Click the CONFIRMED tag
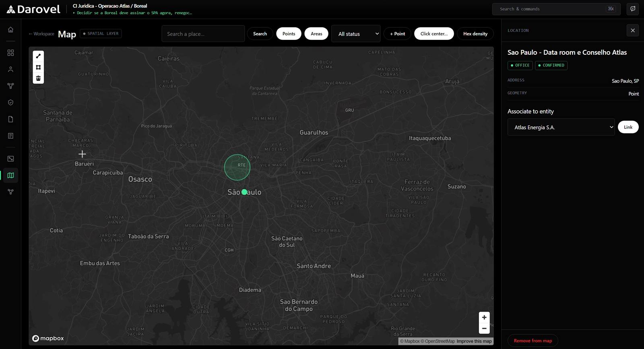 (x=551, y=65)
